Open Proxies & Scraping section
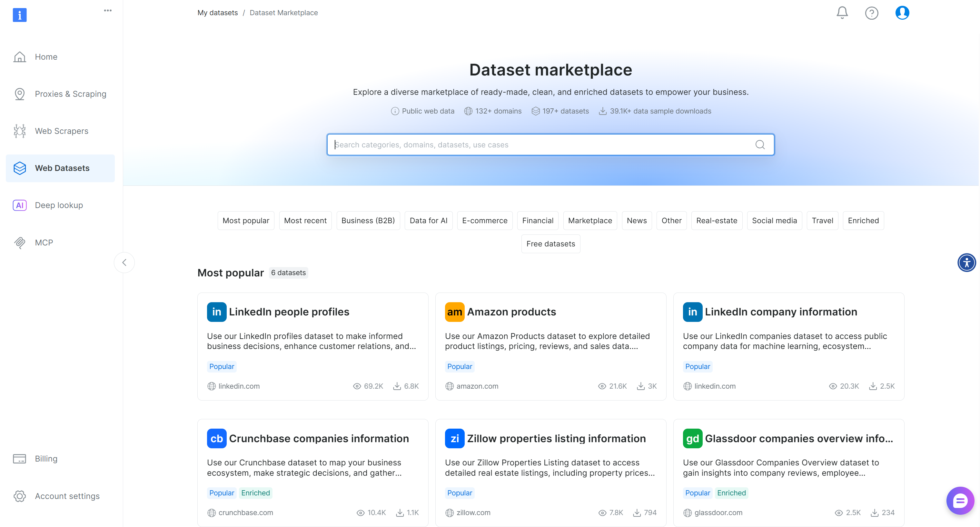Screen dimensions: 980x527 70,94
